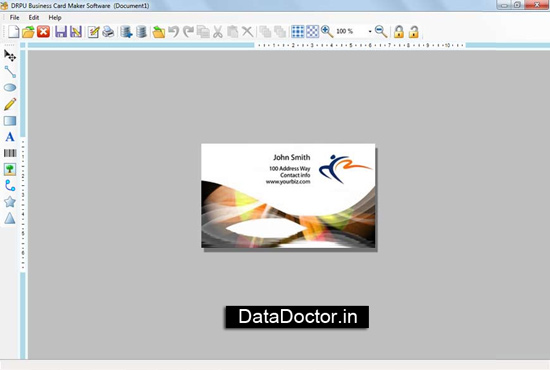This screenshot has height=370, width=550.
Task: Open the File menu
Action: 14,18
